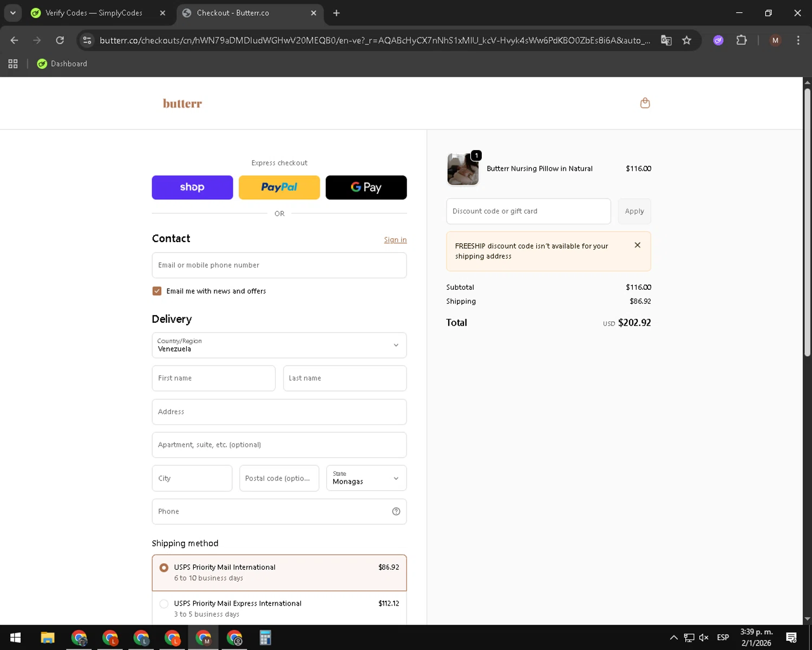Click the address bar URL
812x650 pixels.
[x=375, y=41]
